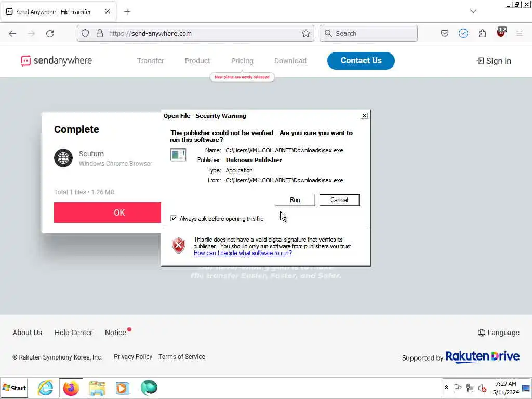
Task: Uncheck Always ask before opening this file
Action: coord(174,218)
